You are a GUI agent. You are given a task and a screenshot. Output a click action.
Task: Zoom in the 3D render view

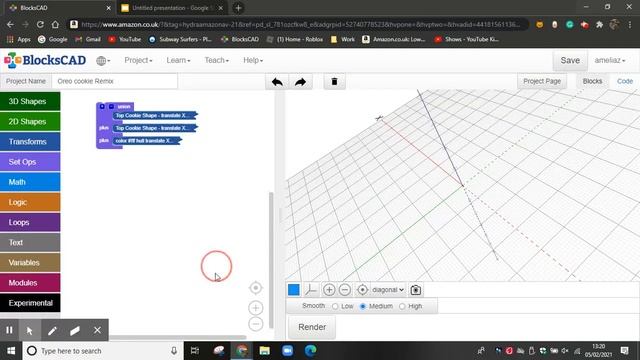click(329, 290)
